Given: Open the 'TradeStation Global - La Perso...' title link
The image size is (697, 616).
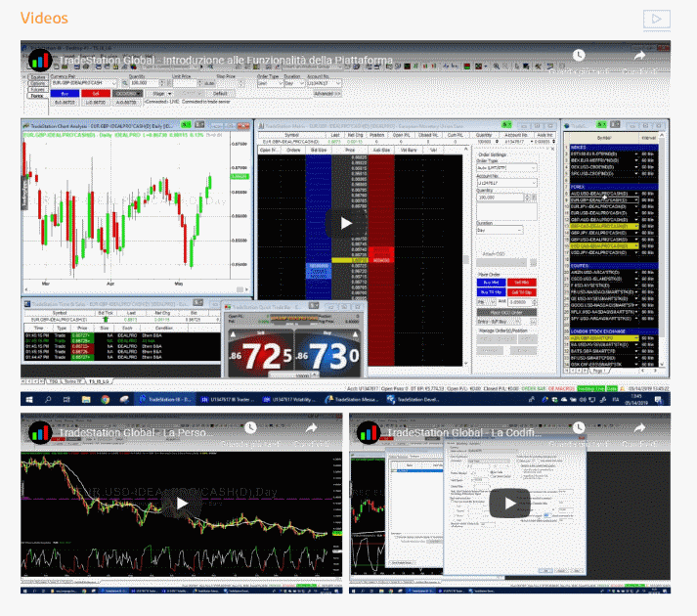Looking at the screenshot, I should coord(133,433).
